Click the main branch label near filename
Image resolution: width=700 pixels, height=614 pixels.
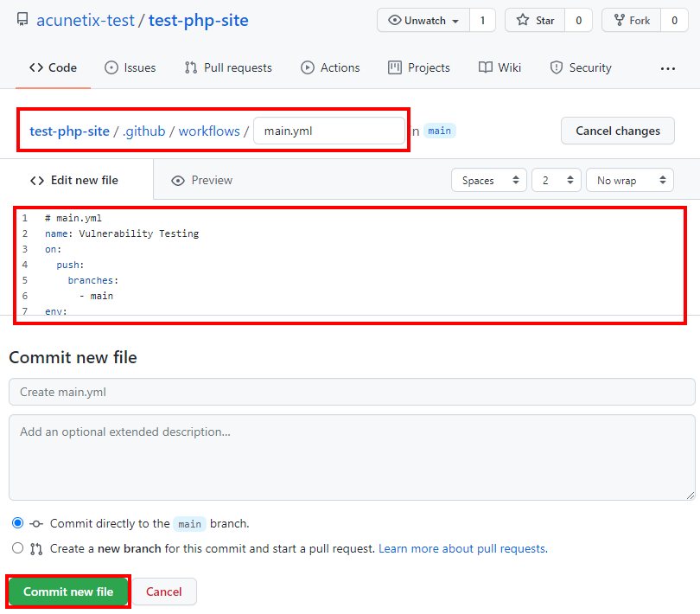pyautogui.click(x=439, y=131)
